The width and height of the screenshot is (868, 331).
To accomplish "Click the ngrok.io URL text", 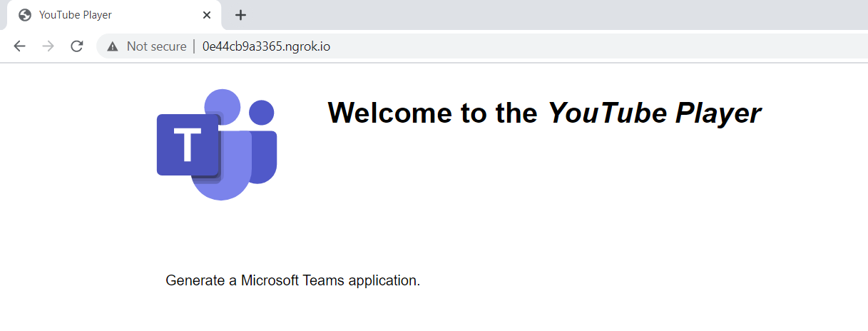I will pos(266,47).
